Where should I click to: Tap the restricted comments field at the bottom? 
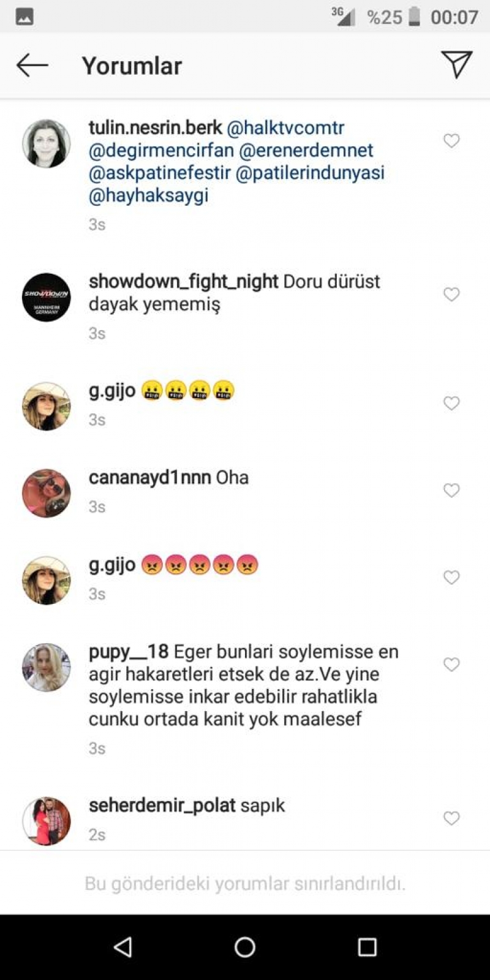(x=245, y=883)
